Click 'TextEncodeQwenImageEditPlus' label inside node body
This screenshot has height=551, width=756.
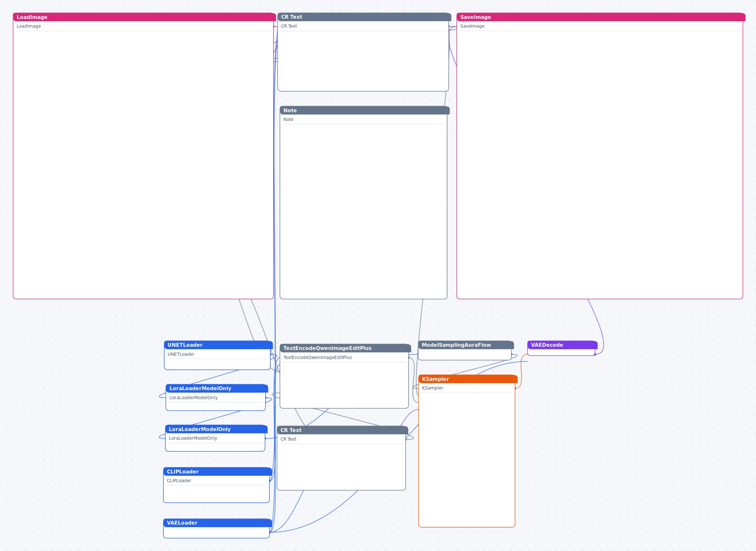317,357
